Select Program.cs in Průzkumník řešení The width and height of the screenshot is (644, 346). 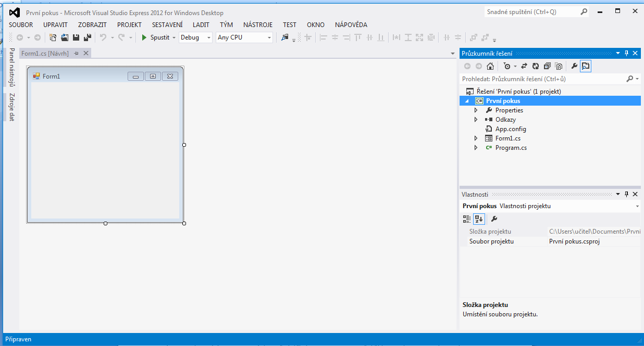click(511, 148)
